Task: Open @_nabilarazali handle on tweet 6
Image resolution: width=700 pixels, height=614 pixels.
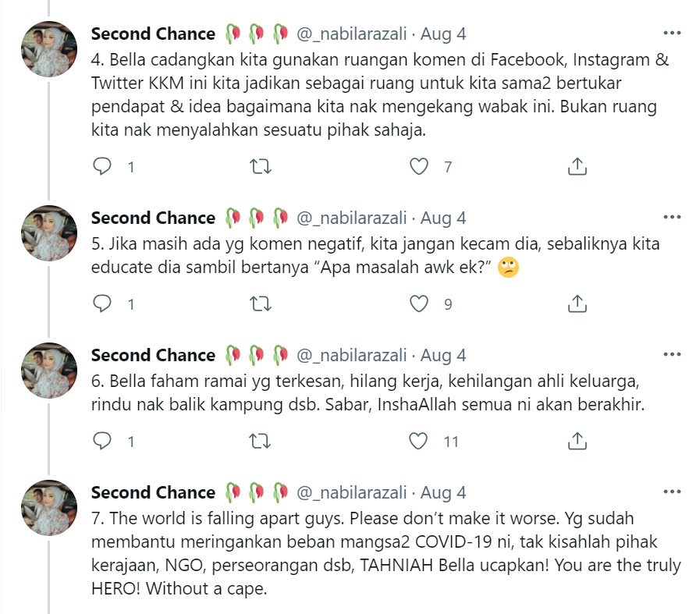Action: point(352,355)
